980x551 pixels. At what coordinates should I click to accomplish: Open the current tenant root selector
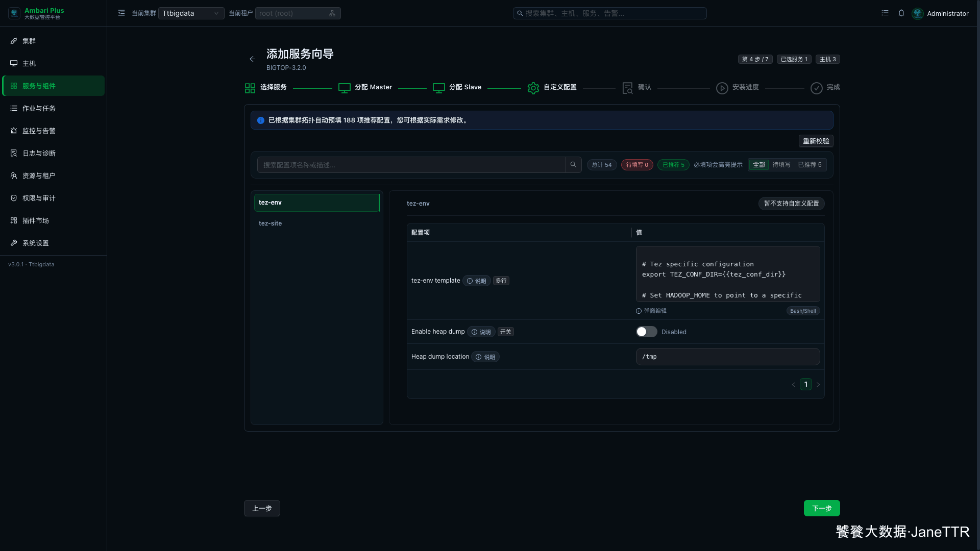298,13
